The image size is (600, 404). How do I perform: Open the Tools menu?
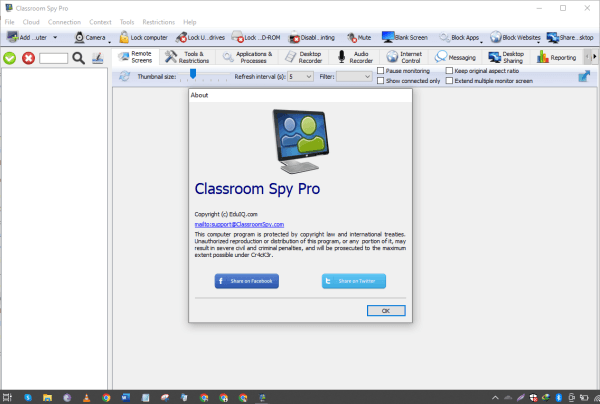tap(127, 22)
